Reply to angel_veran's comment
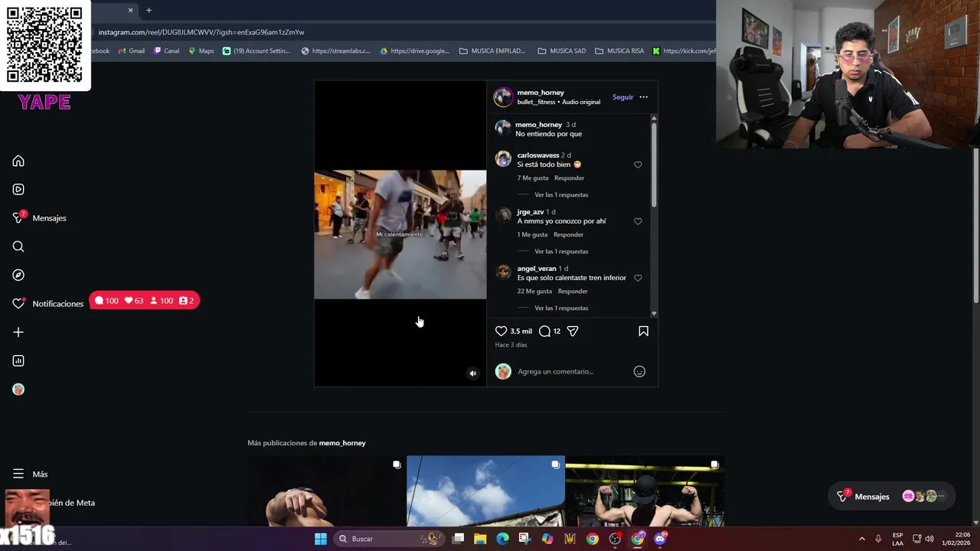980x551 pixels. pyautogui.click(x=573, y=292)
